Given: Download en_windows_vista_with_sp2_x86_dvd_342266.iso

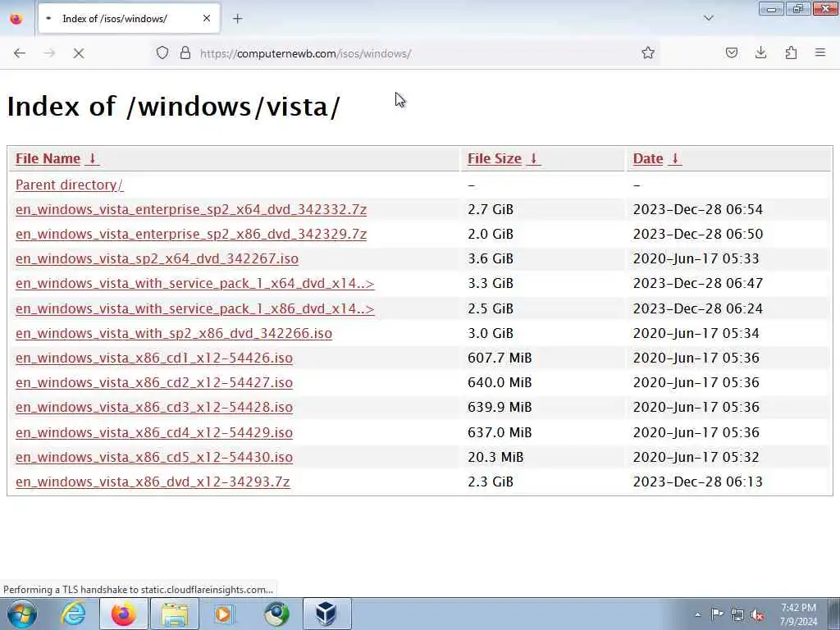Looking at the screenshot, I should click(x=174, y=333).
